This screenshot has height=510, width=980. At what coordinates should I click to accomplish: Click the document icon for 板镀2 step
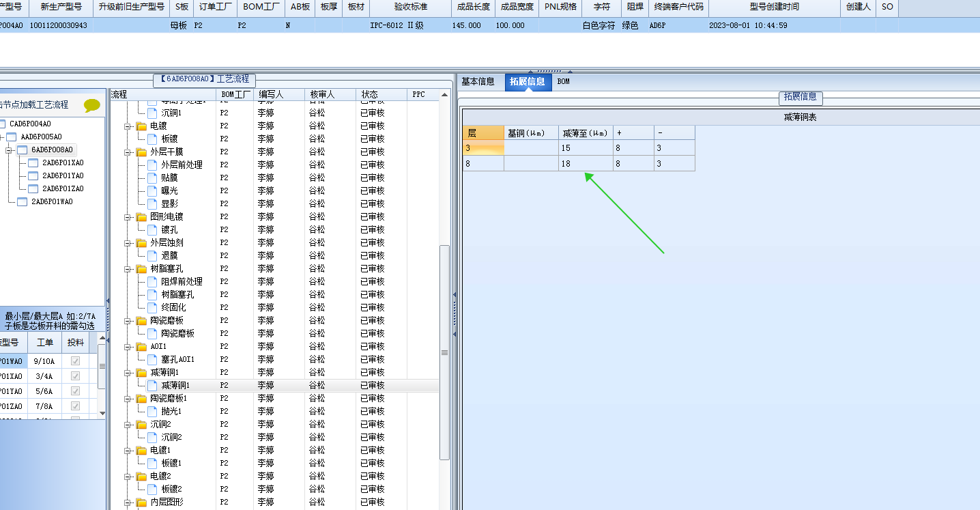click(152, 489)
